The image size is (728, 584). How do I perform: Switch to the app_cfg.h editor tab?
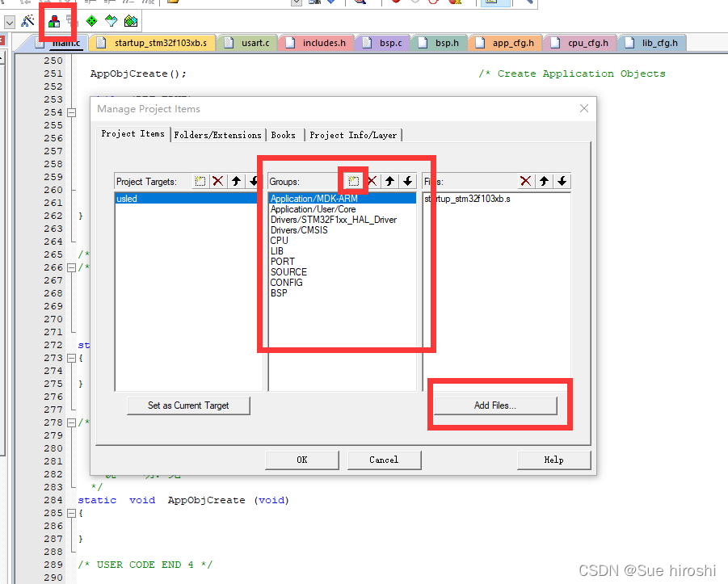pyautogui.click(x=505, y=43)
